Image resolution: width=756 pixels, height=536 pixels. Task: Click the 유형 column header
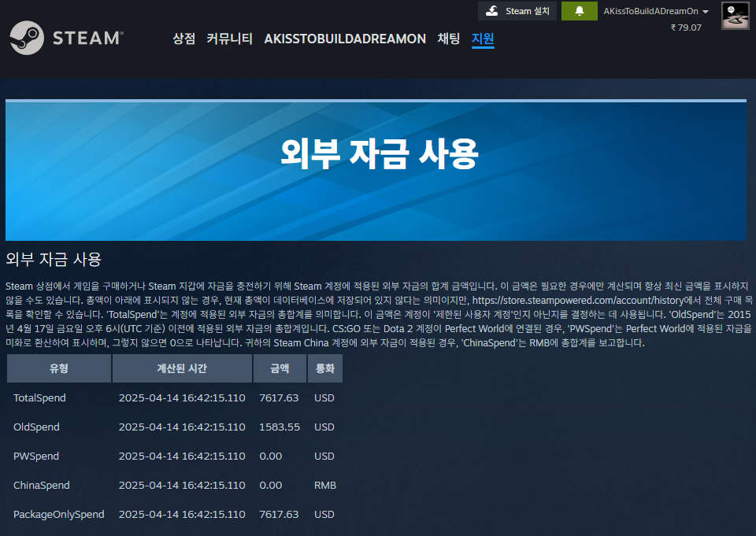coord(59,368)
